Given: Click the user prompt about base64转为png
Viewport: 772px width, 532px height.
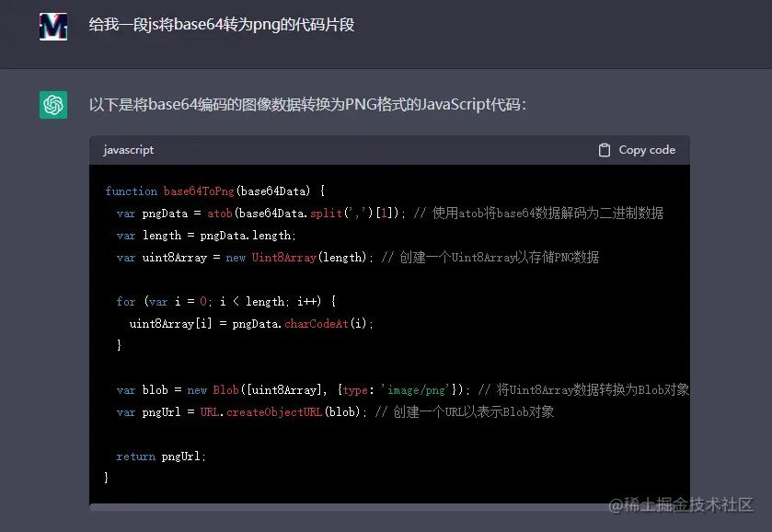Looking at the screenshot, I should pos(222,25).
